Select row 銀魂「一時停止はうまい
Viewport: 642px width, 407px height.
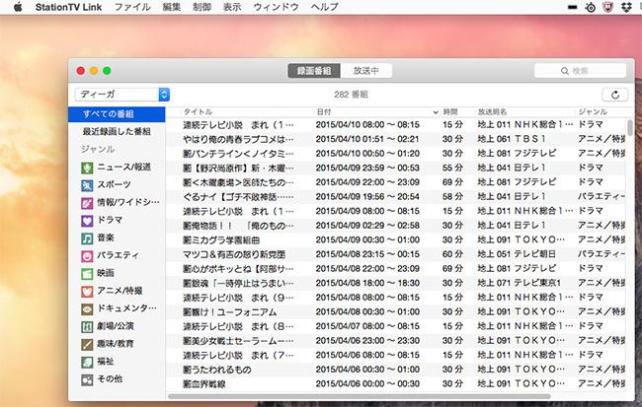coord(396,283)
